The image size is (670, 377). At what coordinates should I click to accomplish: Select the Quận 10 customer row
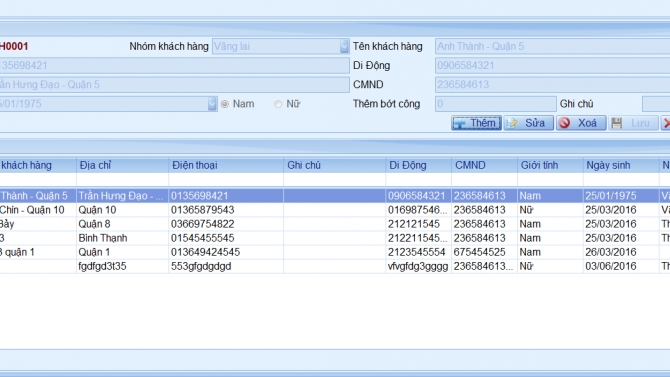coord(335,210)
